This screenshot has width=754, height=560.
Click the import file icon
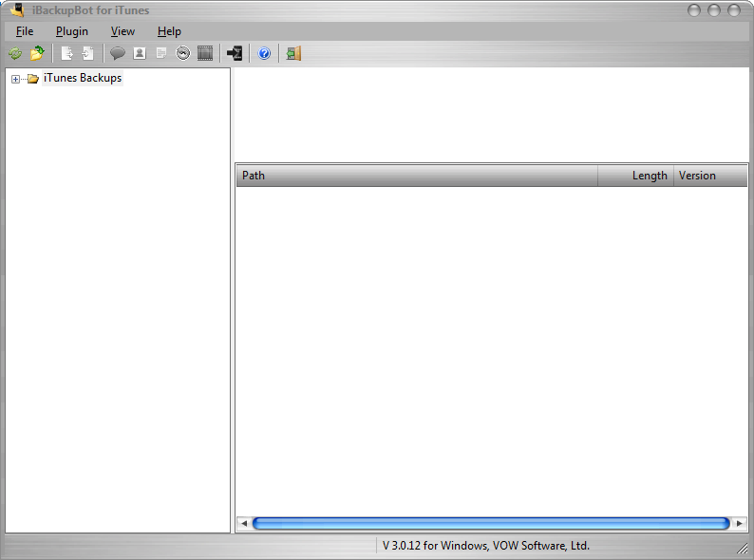[x=88, y=53]
